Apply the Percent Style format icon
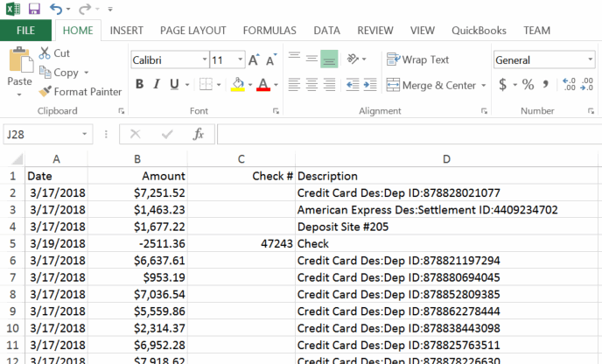Screen dimensions: 602x364 coord(528,85)
